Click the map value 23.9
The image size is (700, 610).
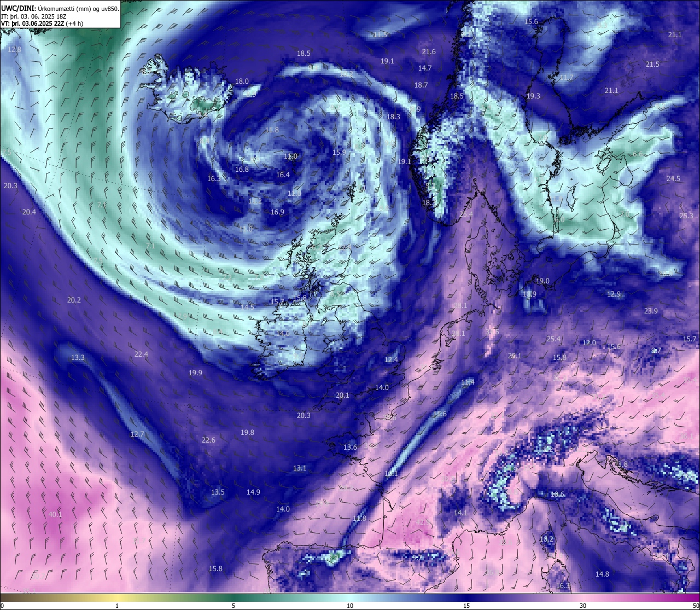[651, 311]
